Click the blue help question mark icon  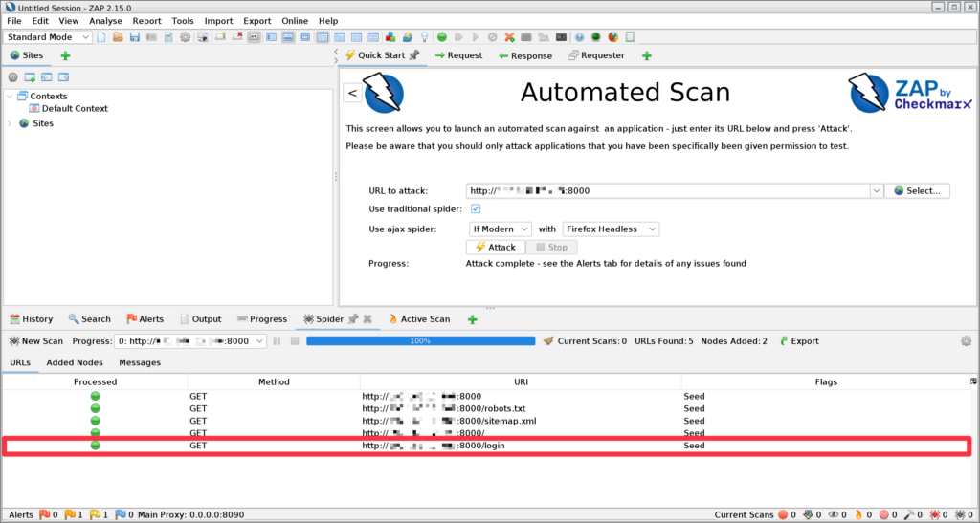tap(579, 37)
